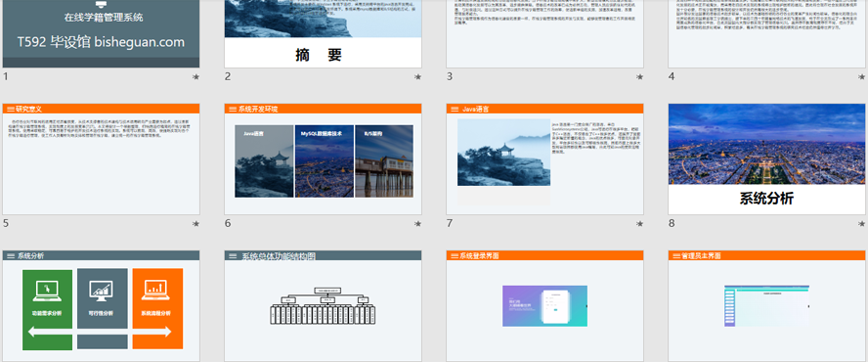Select the slide with three analysis boxes

click(102, 306)
